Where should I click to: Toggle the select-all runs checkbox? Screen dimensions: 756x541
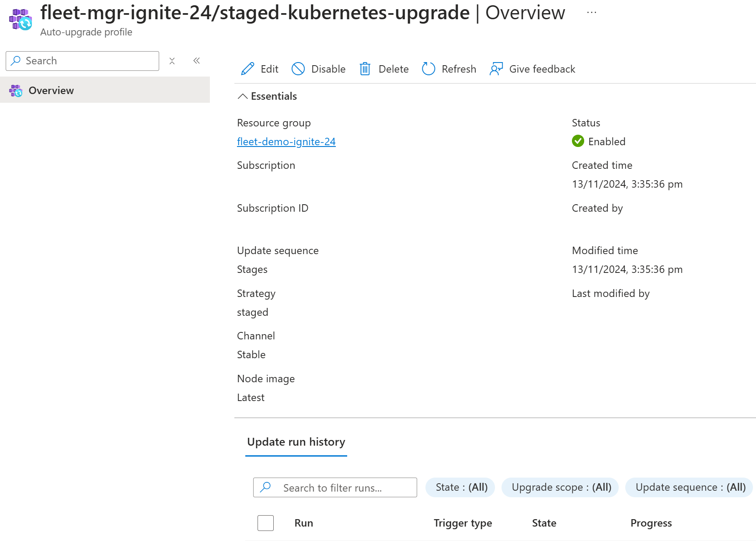click(265, 523)
